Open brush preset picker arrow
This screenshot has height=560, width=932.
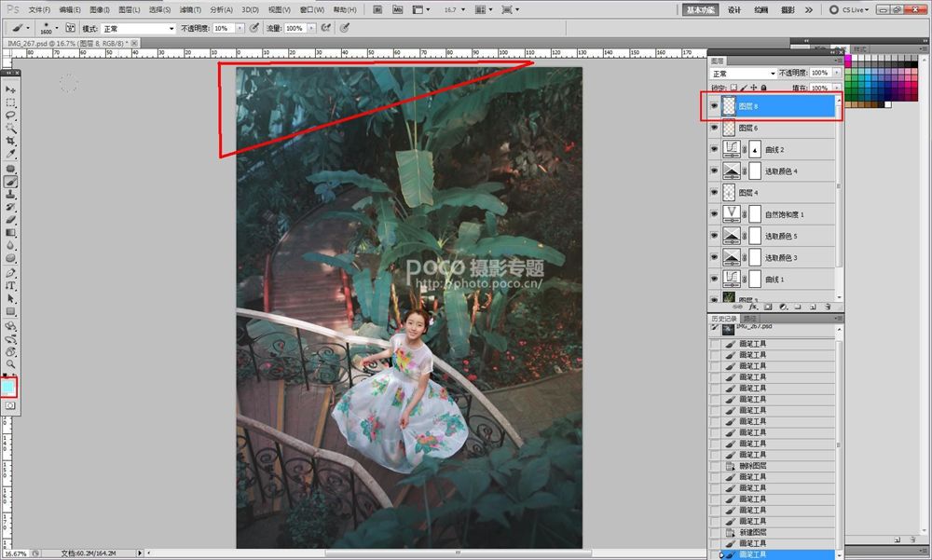coord(57,27)
